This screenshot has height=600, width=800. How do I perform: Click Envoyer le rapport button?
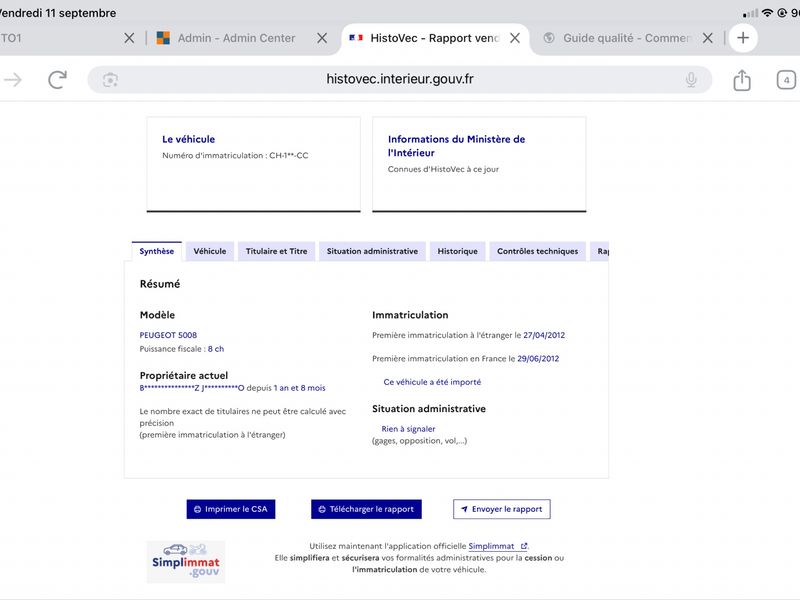coord(502,509)
